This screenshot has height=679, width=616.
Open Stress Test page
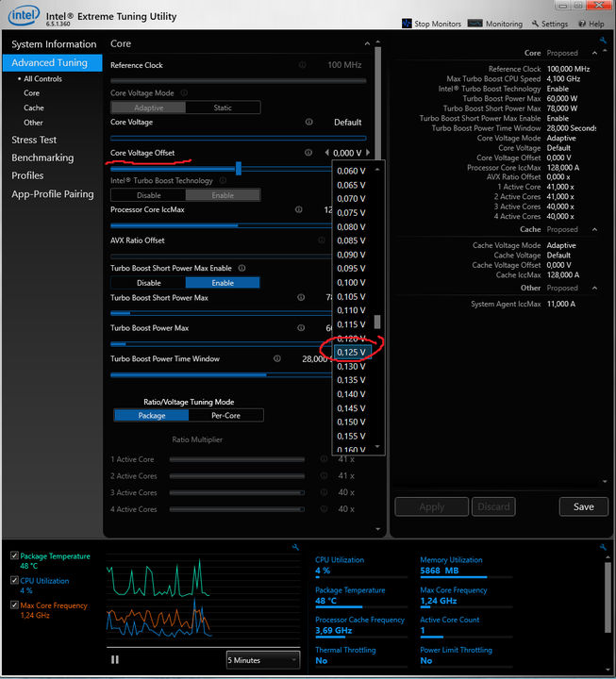coord(34,140)
